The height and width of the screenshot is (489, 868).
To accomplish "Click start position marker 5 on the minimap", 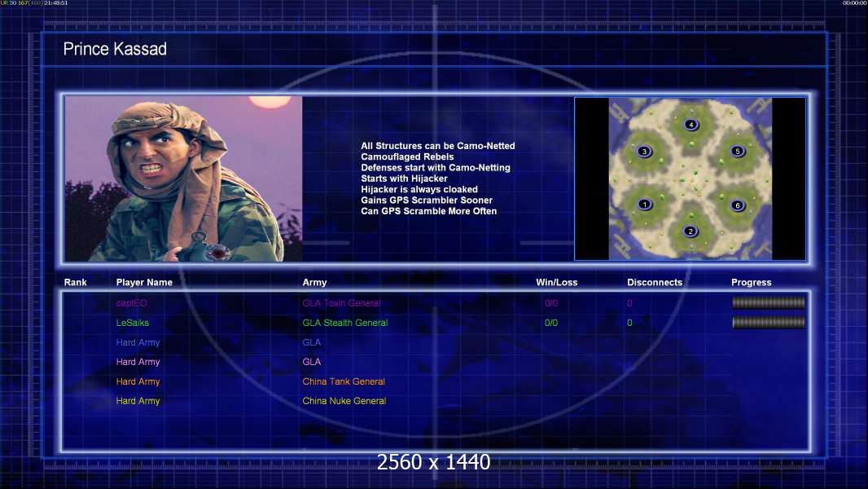I will click(x=738, y=152).
